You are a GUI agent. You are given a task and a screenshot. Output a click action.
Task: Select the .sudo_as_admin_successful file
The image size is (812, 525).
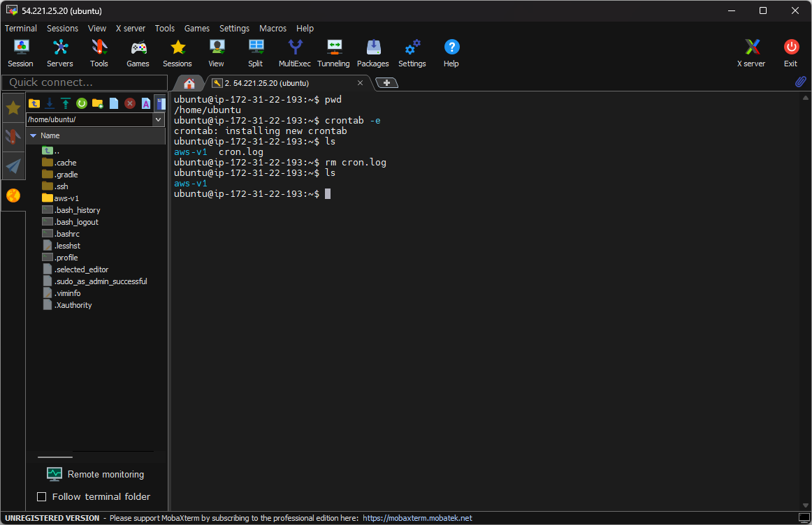[95, 281]
